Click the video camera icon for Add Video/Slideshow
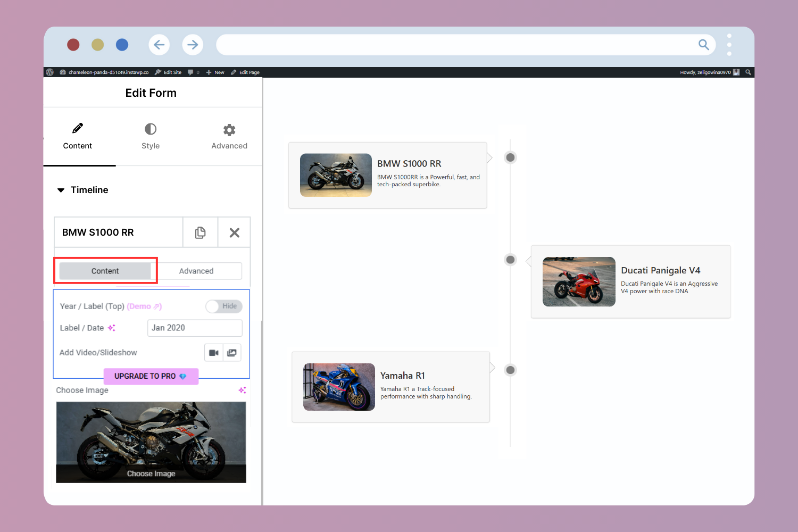798x532 pixels. 214,353
